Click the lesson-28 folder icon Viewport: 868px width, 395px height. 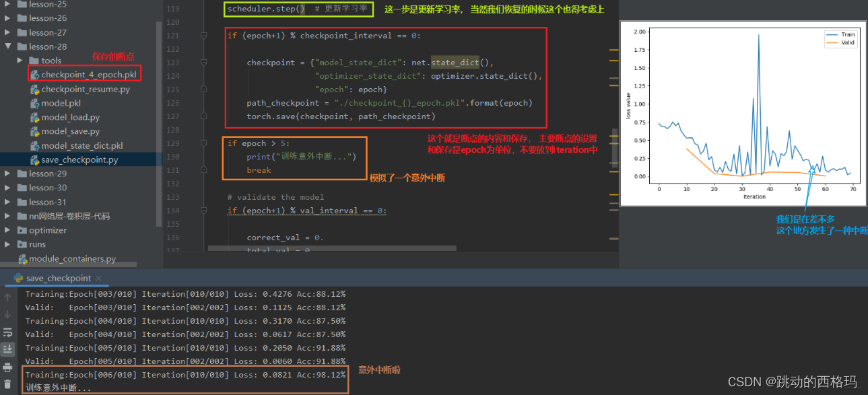[x=22, y=46]
